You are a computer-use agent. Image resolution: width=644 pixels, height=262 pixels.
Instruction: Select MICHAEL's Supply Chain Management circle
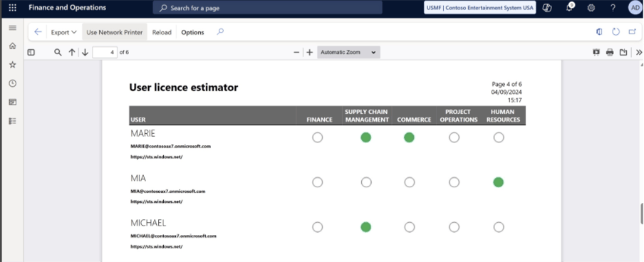[x=366, y=226]
